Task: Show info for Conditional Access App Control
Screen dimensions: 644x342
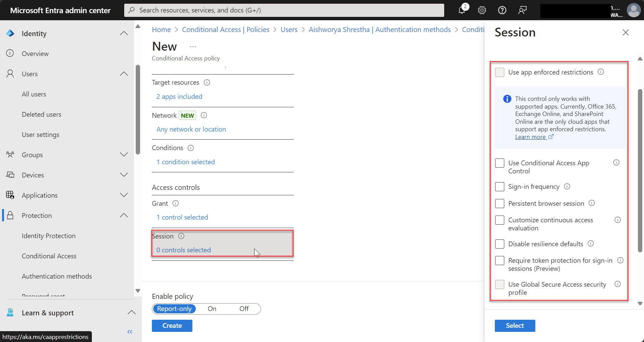Action: click(616, 163)
